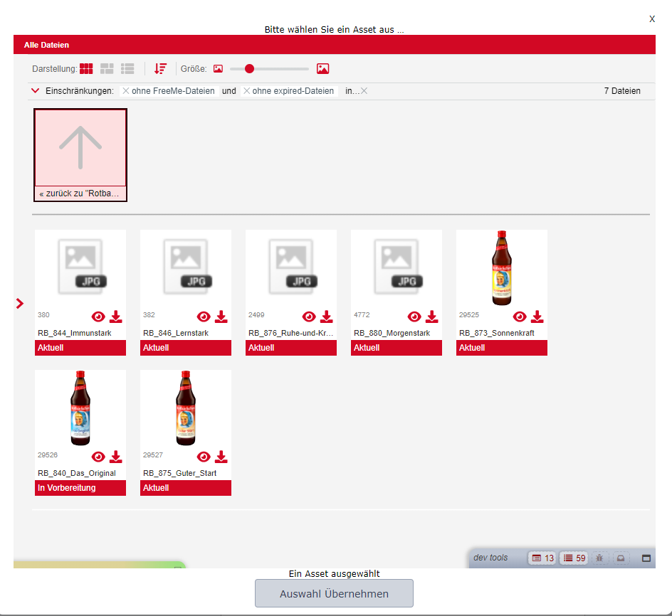Click the inbox icon in dev tools
Viewport: 672px width, 616px height.
point(620,558)
